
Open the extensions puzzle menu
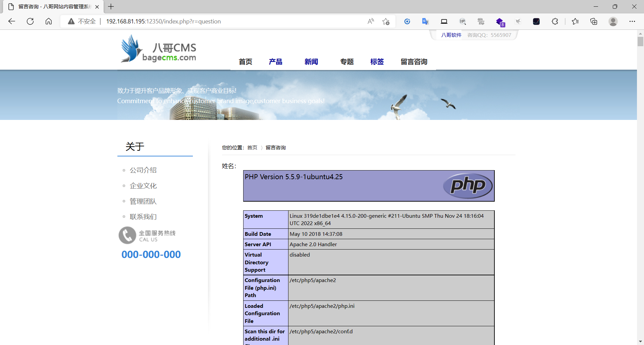click(x=555, y=21)
